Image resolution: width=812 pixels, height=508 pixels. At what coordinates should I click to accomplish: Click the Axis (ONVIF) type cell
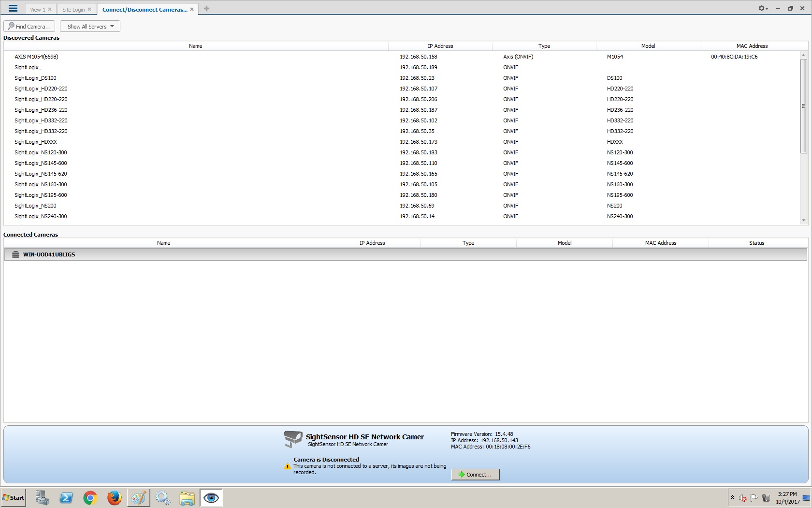518,57
